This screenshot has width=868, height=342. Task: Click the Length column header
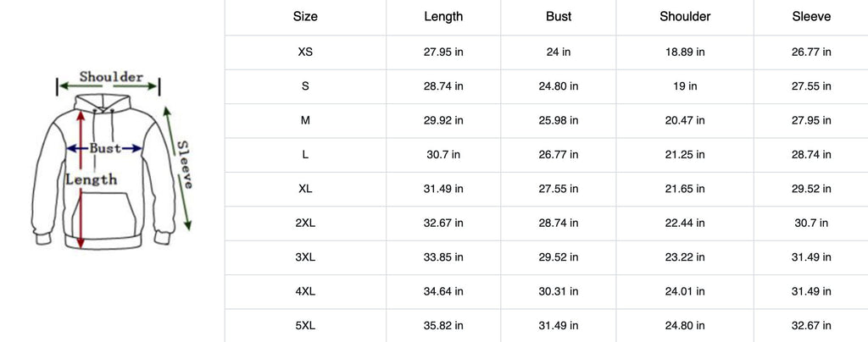point(443,16)
